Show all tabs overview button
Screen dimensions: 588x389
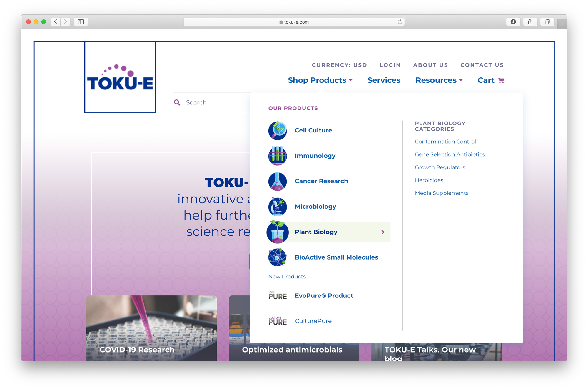coord(547,22)
